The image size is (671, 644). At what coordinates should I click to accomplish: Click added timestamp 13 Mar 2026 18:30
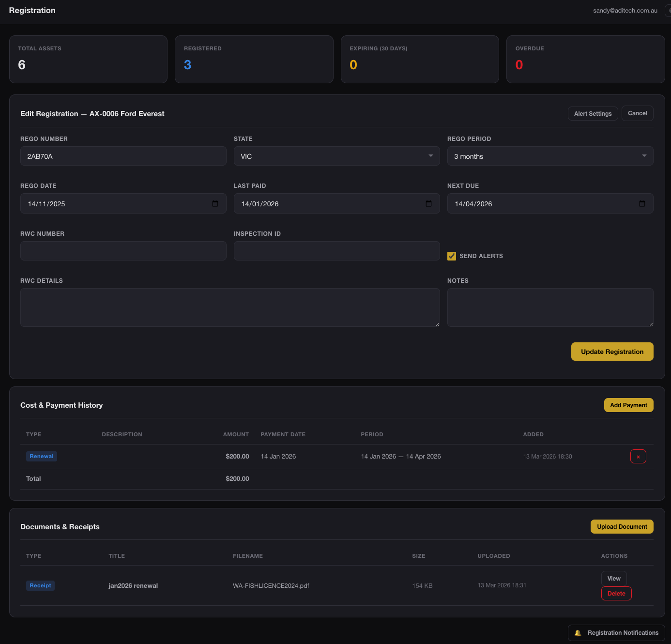[x=548, y=457]
